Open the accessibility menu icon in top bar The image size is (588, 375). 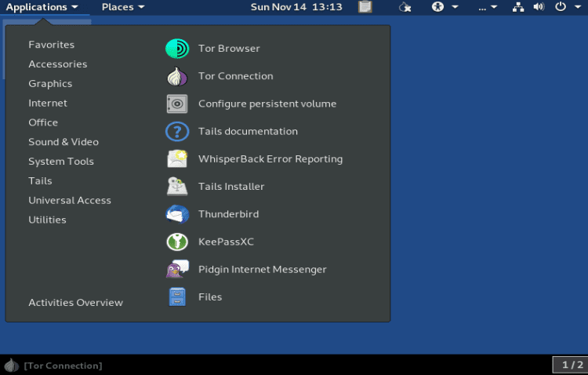pos(437,7)
